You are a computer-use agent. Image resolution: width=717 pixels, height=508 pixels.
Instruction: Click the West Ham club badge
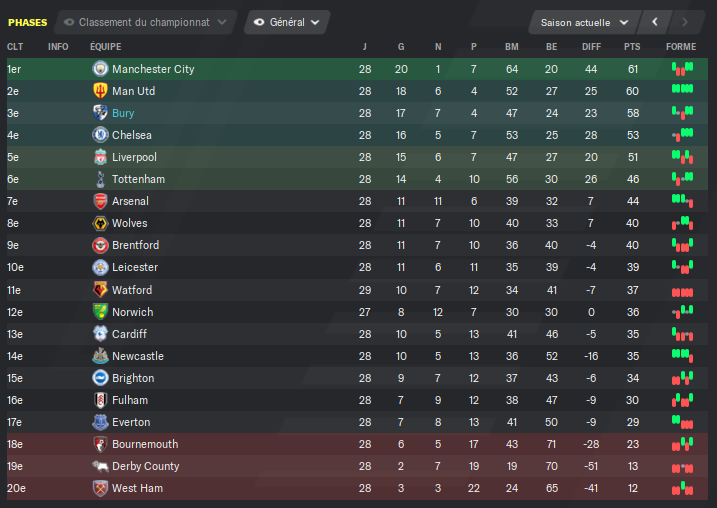(x=100, y=488)
